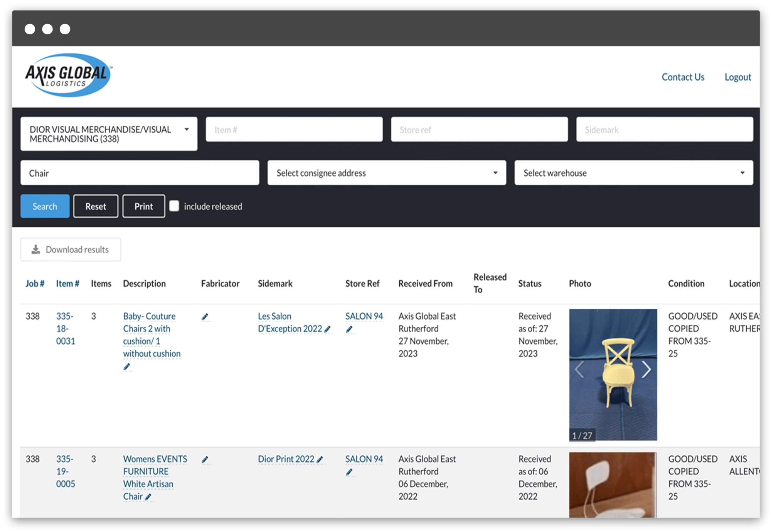Edit pencil after White Artisan Chair description

[148, 497]
